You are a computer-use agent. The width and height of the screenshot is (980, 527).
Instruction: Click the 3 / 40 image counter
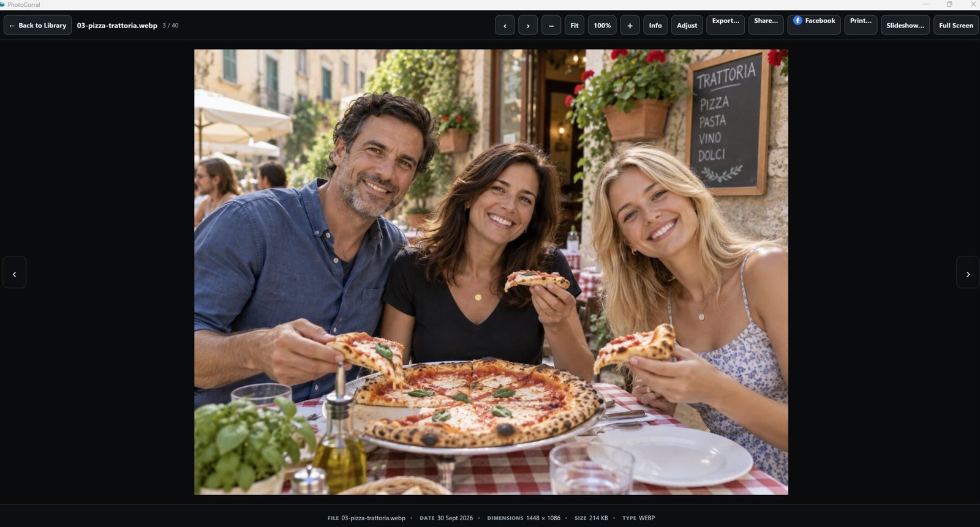pyautogui.click(x=170, y=26)
